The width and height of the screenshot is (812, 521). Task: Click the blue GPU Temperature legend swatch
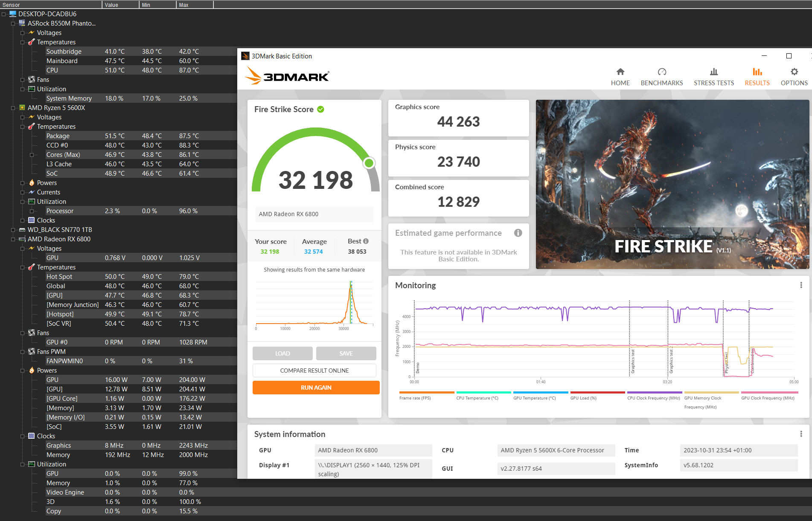541,392
